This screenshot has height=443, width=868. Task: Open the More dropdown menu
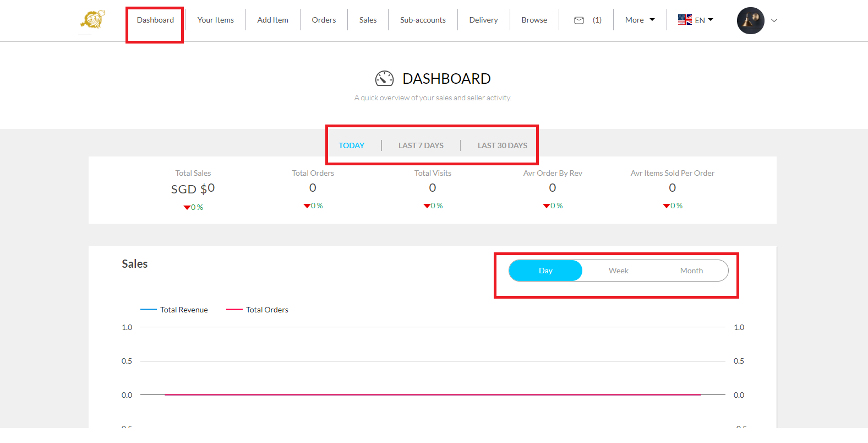[x=640, y=20]
